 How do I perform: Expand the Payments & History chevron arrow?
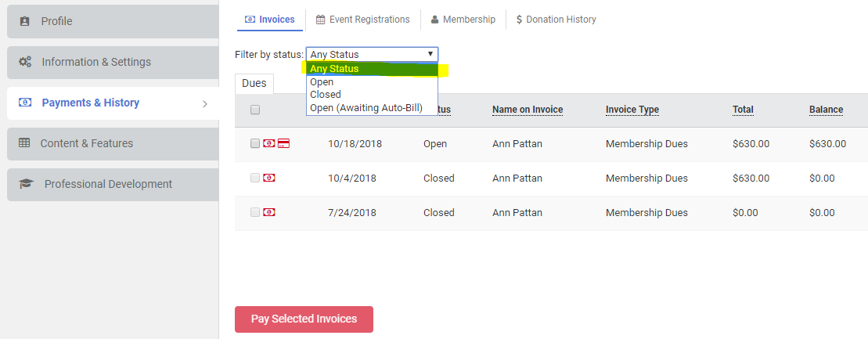205,103
